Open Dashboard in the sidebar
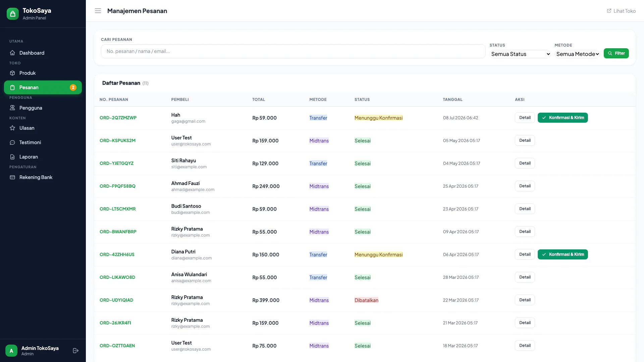 43,53
